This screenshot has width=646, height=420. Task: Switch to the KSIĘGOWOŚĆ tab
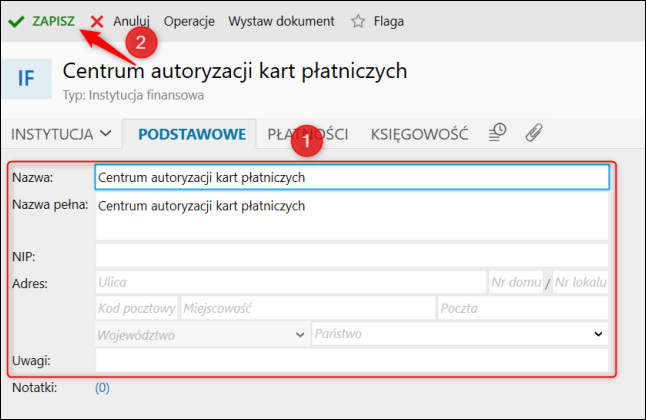pos(419,134)
